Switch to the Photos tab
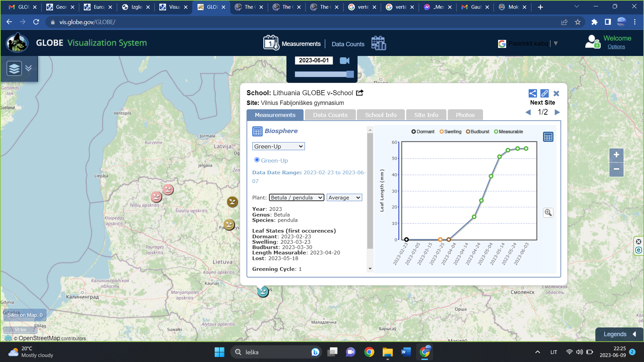 (x=465, y=115)
